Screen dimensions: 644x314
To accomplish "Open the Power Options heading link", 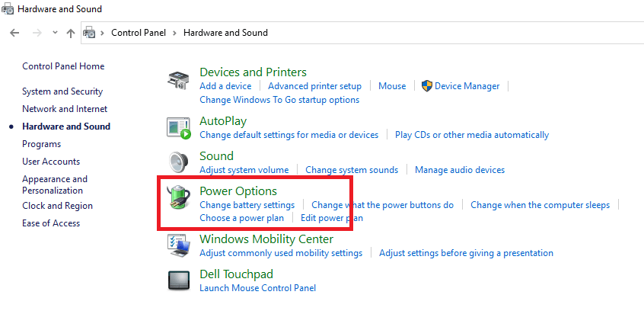I will point(238,191).
